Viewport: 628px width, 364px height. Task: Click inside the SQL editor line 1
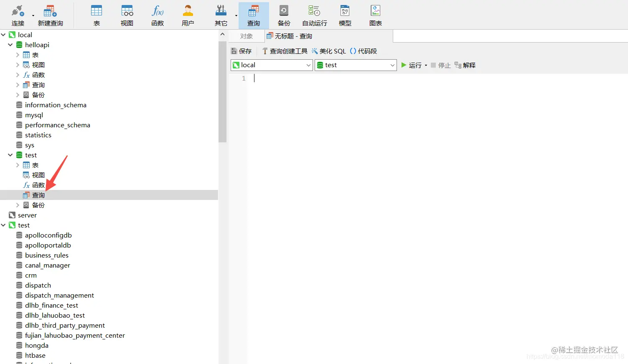(437, 78)
